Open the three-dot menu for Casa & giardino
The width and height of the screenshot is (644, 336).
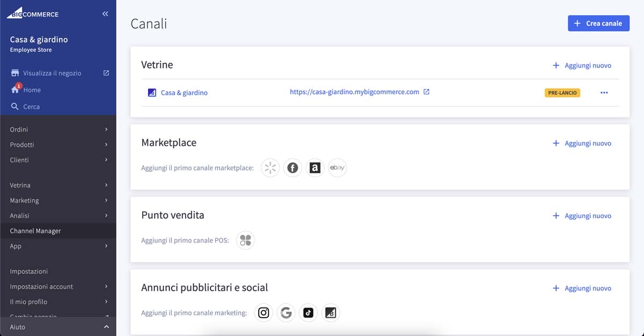point(604,92)
